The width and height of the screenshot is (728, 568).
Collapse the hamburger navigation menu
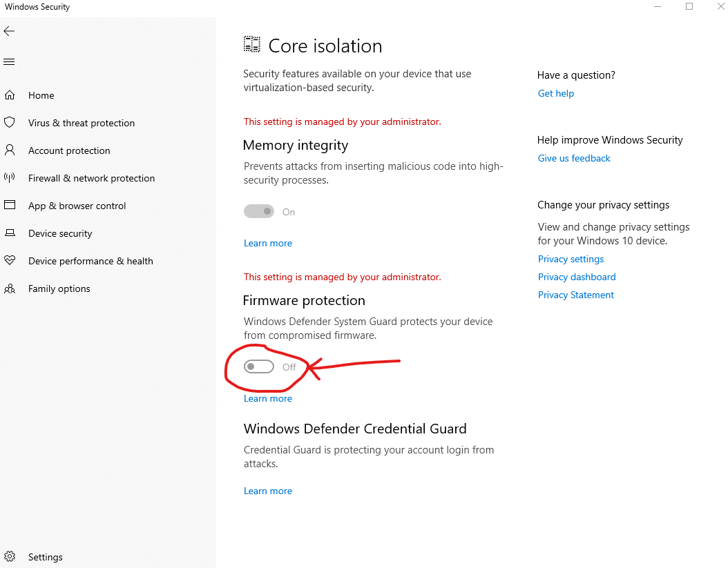pyautogui.click(x=9, y=62)
